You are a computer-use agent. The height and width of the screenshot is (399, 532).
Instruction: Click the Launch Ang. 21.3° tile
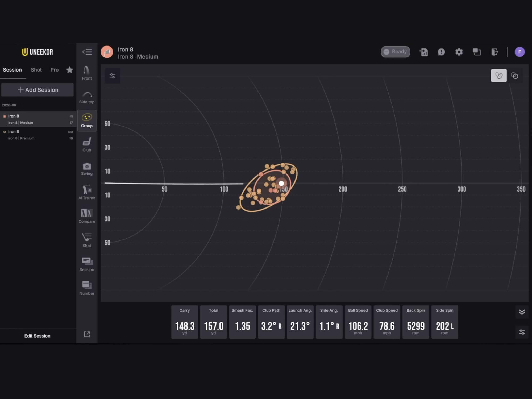tap(300, 322)
